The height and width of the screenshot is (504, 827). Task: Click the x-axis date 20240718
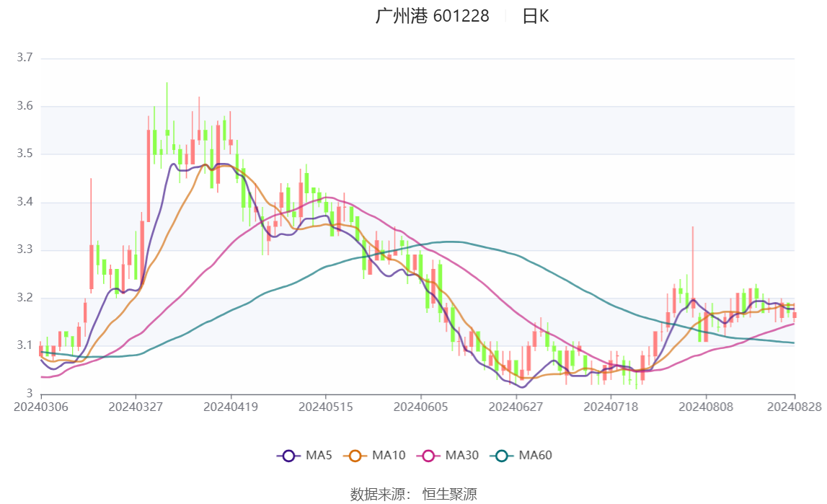(611, 407)
